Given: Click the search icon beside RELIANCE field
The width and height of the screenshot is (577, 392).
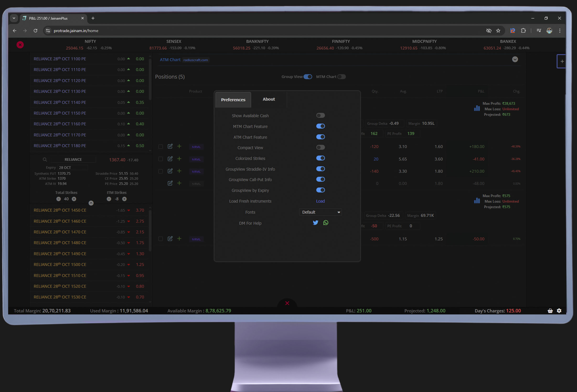Looking at the screenshot, I should click(45, 160).
